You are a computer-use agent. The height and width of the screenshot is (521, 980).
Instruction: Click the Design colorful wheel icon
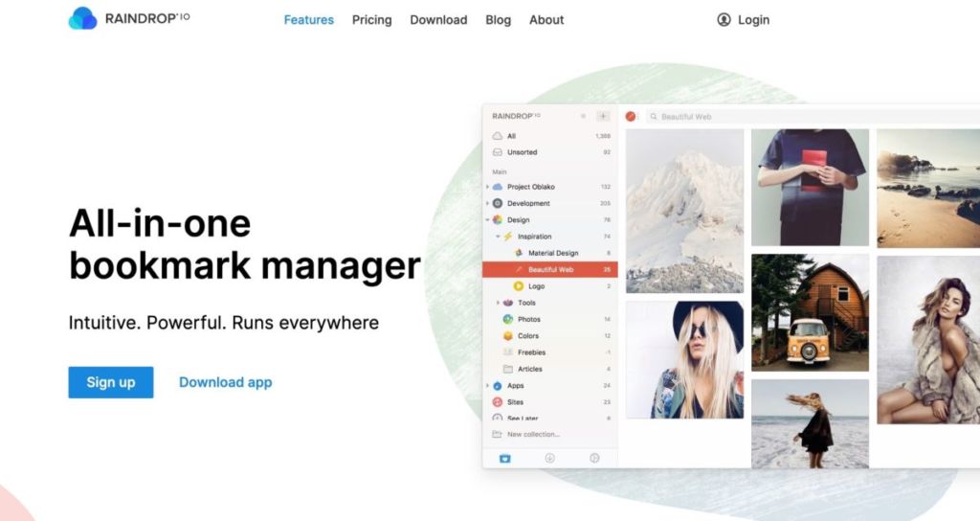point(498,219)
